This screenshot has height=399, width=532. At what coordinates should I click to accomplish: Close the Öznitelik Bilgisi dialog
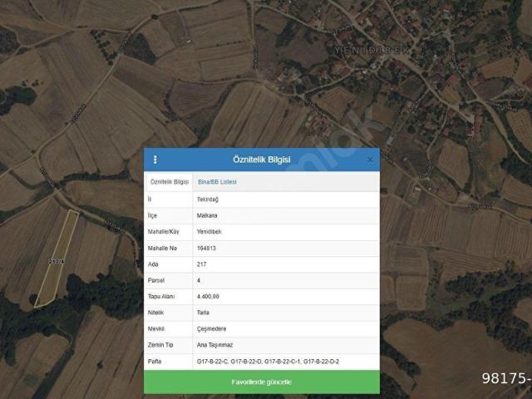(370, 160)
